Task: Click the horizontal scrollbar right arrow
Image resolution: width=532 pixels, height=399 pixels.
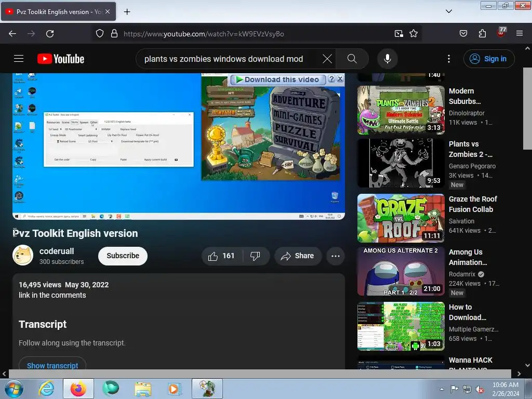Action: coord(519,374)
